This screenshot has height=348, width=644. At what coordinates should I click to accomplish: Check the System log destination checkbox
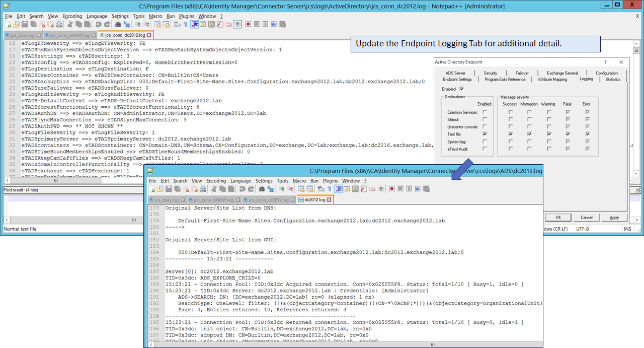(485, 142)
